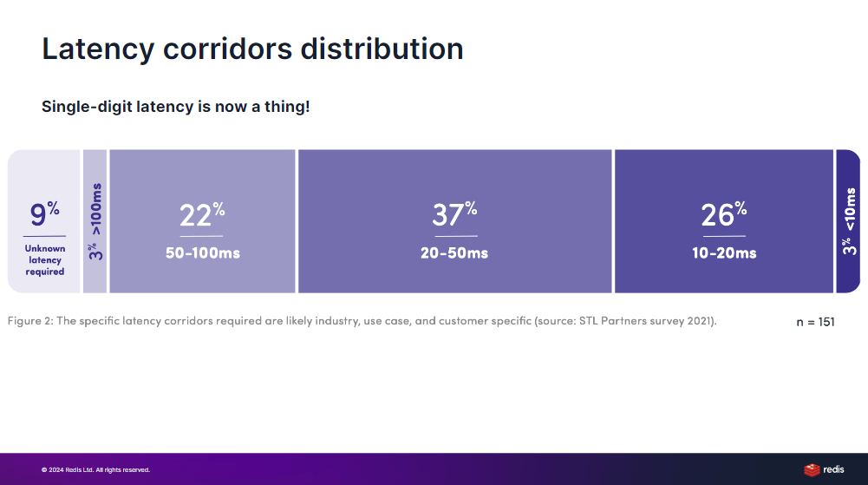Screen dimensions: 868x485
Task: Click the 50-100ms label
Action: [203, 253]
